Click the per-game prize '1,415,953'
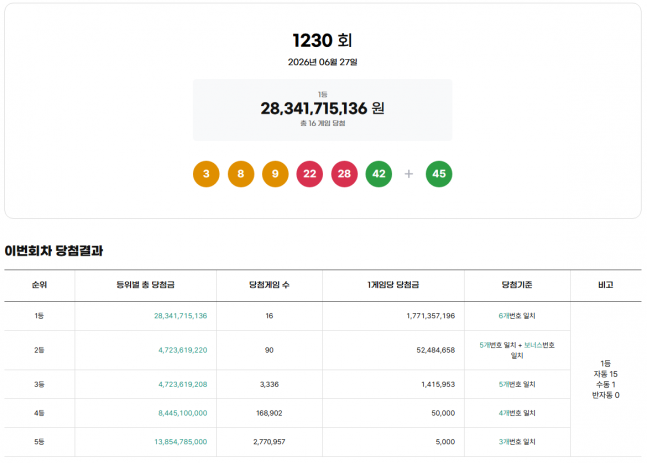The image size is (647, 463). tap(438, 384)
